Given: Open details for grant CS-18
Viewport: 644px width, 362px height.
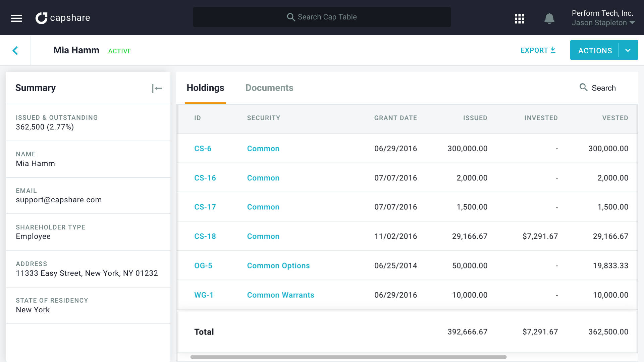Looking at the screenshot, I should click(205, 236).
